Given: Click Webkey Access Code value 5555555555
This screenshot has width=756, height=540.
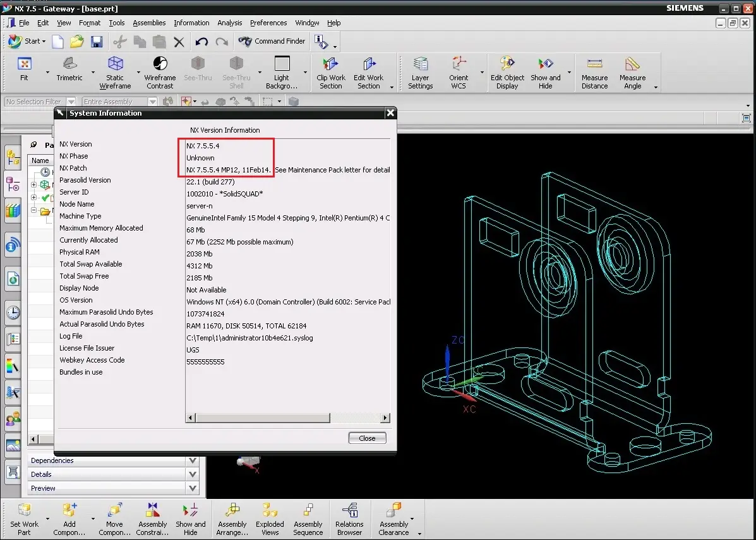Looking at the screenshot, I should pyautogui.click(x=205, y=362).
